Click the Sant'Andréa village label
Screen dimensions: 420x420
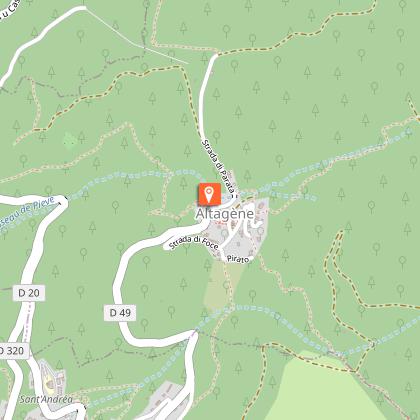pos(46,399)
